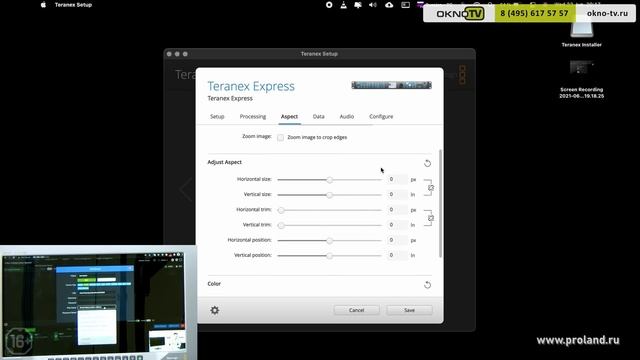Open the Configure tab

coord(381,116)
